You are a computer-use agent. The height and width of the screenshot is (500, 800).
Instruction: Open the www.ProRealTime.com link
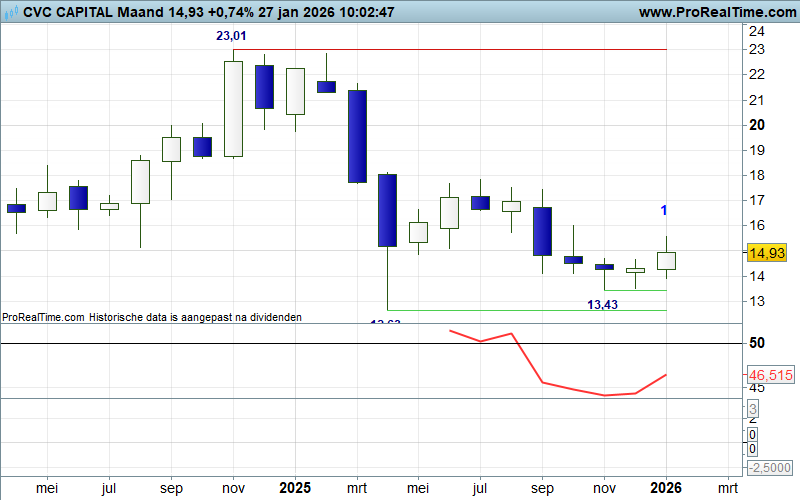click(714, 13)
